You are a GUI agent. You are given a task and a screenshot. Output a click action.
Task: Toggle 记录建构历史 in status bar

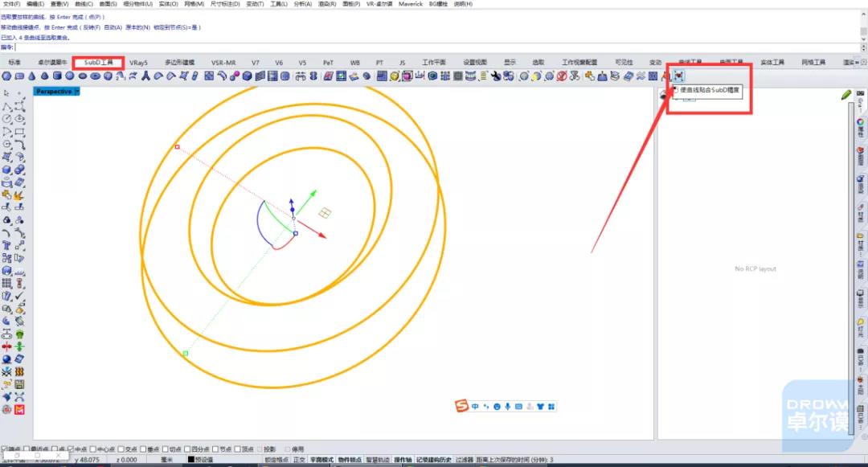(x=434, y=460)
